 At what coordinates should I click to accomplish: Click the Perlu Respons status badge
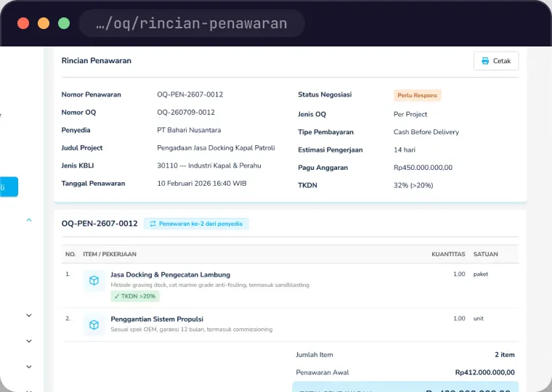tap(417, 95)
